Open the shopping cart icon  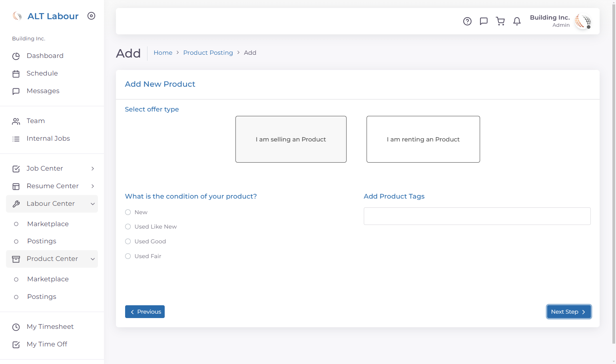500,22
